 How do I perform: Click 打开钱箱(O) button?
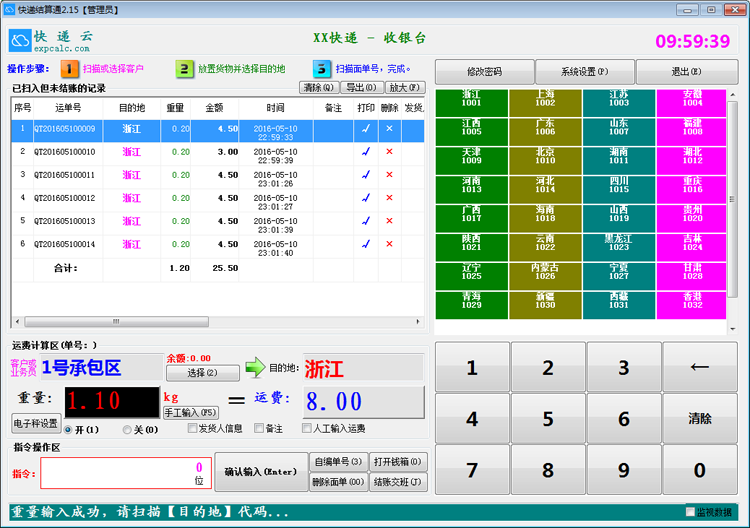(397, 462)
